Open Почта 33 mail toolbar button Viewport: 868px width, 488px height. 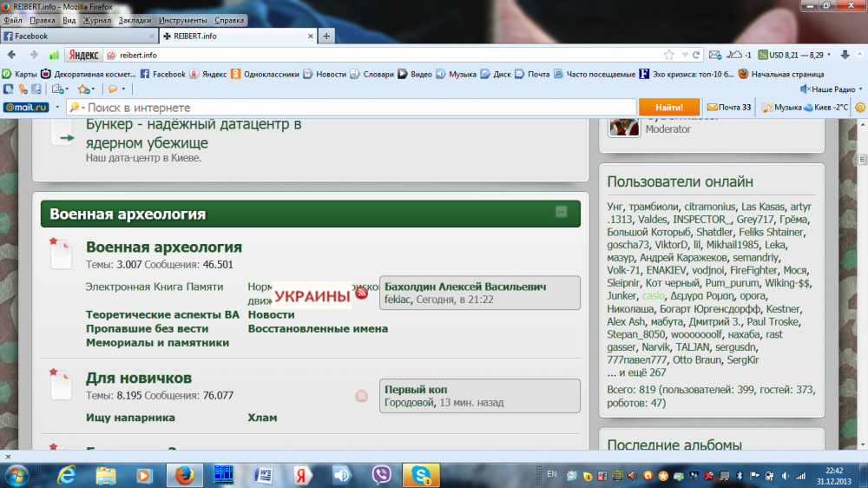pyautogui.click(x=729, y=108)
